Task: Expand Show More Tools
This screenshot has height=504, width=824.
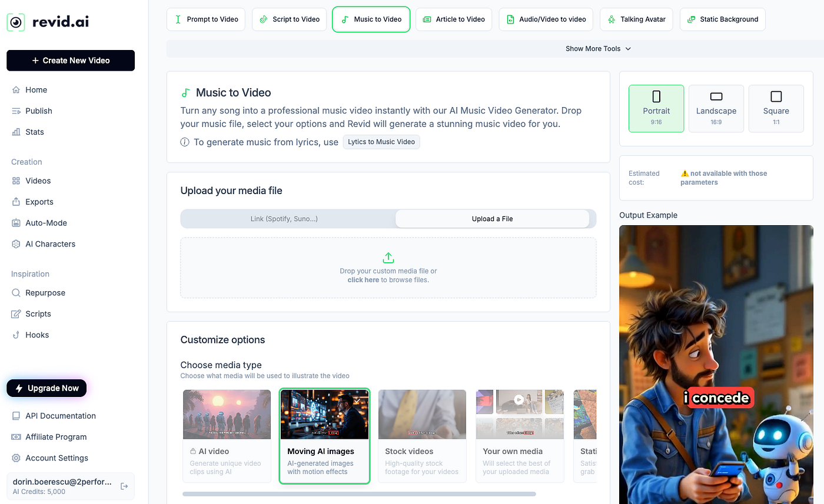Action: (598, 49)
